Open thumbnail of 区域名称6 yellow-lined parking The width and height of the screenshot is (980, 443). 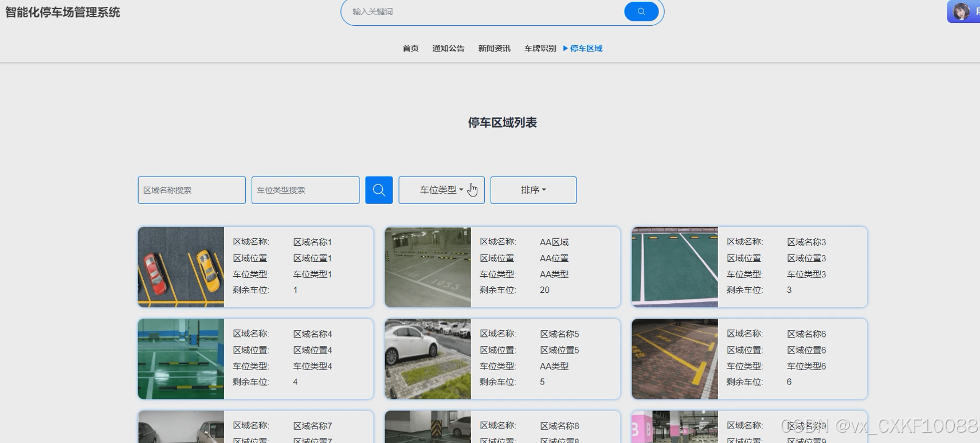click(675, 359)
